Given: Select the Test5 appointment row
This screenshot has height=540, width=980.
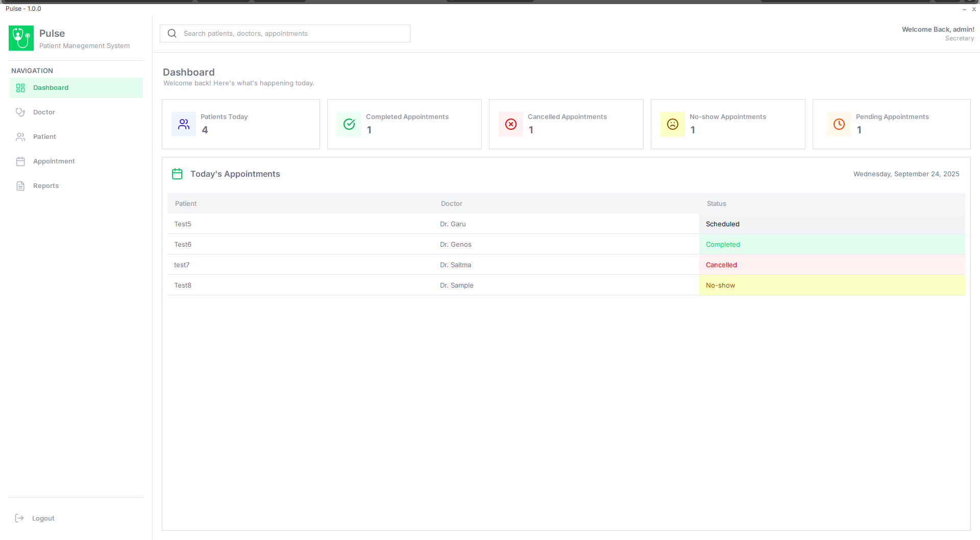Looking at the screenshot, I should tap(183, 224).
